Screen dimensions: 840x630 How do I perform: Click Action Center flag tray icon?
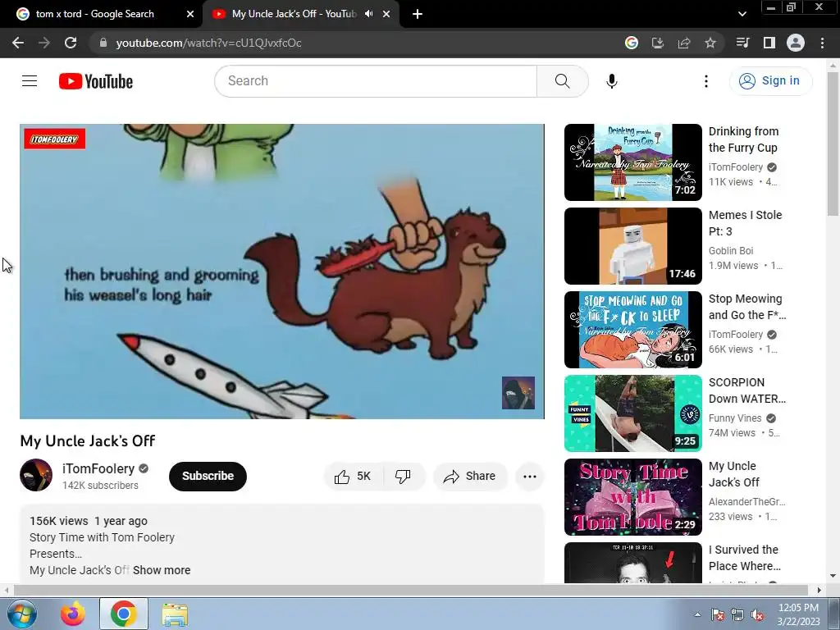pos(718,615)
